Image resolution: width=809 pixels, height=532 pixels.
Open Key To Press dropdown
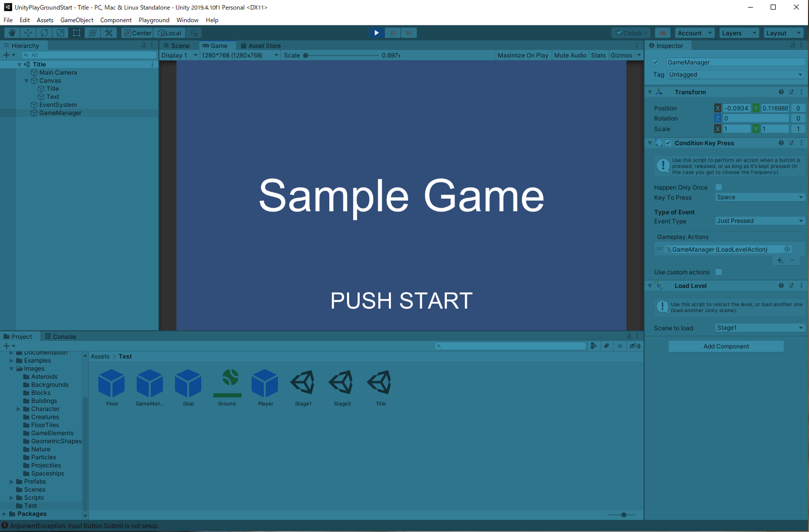(x=760, y=197)
